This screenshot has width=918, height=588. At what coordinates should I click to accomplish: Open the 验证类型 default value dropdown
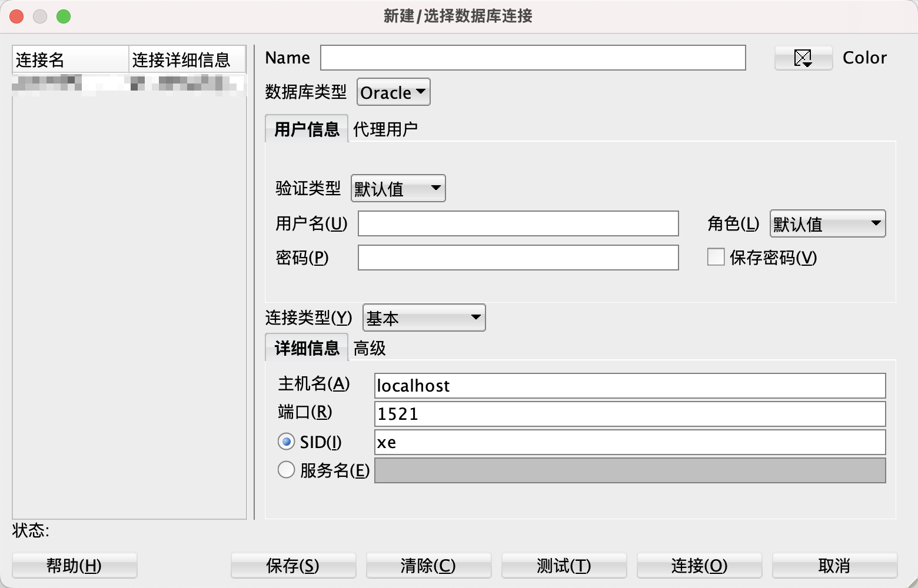click(x=398, y=188)
